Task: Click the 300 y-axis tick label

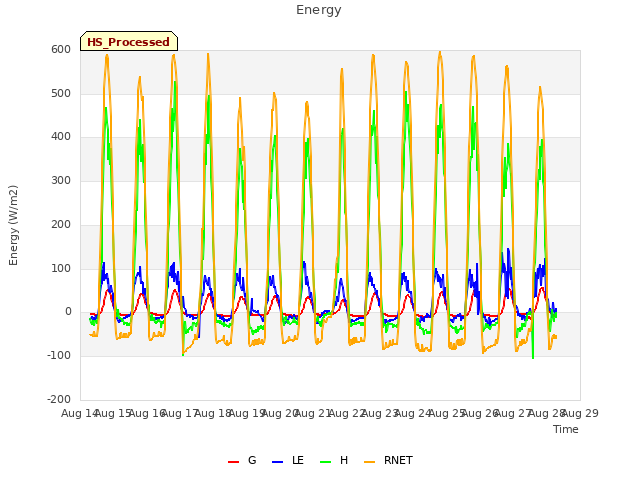Action: point(61,180)
